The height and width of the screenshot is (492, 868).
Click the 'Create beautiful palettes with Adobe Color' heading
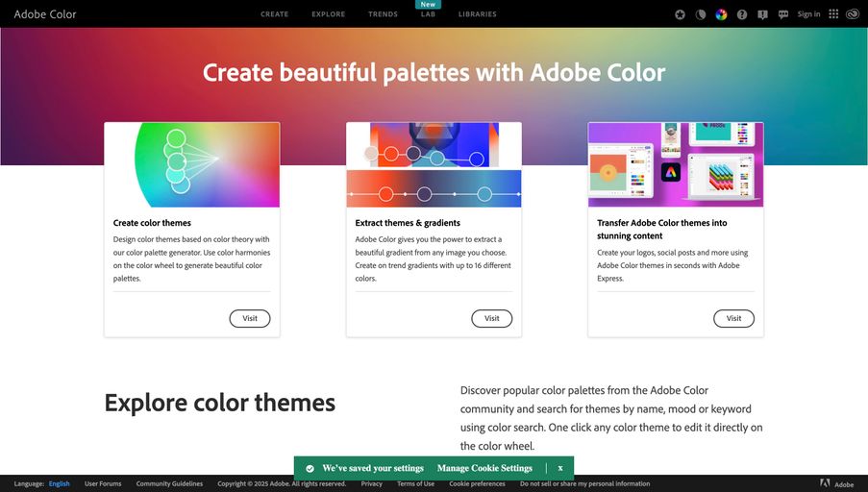pos(434,72)
